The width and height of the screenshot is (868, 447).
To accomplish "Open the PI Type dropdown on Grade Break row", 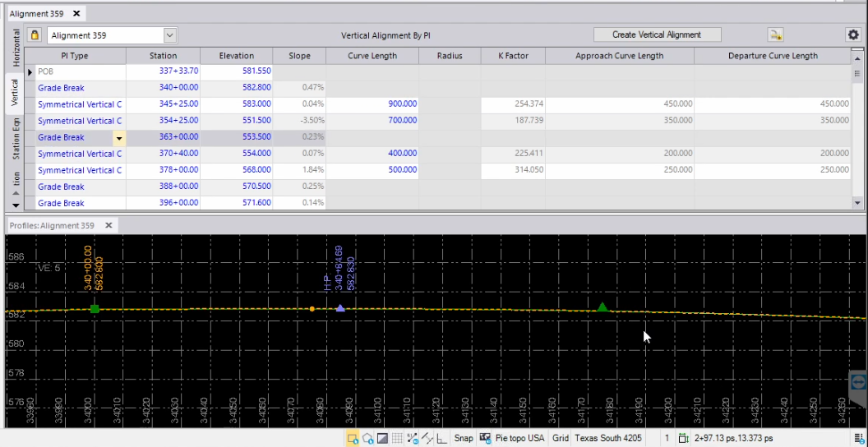I will [x=119, y=138].
